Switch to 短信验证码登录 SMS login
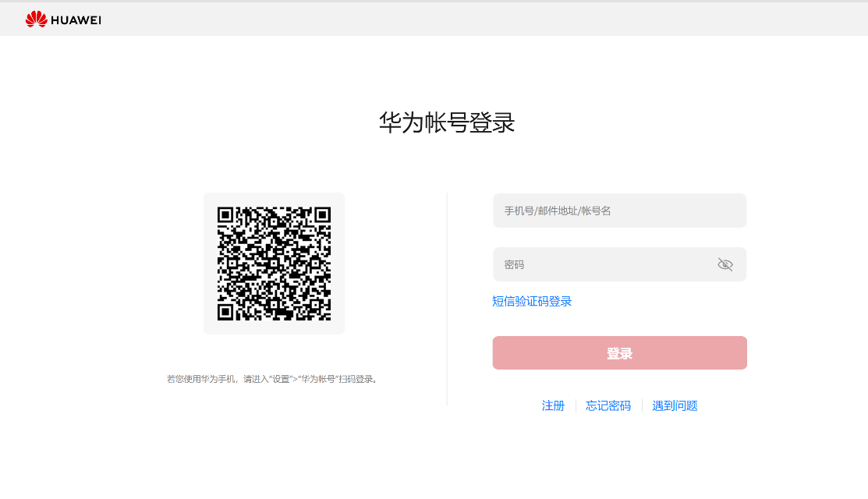This screenshot has height=499, width=868. pos(532,301)
